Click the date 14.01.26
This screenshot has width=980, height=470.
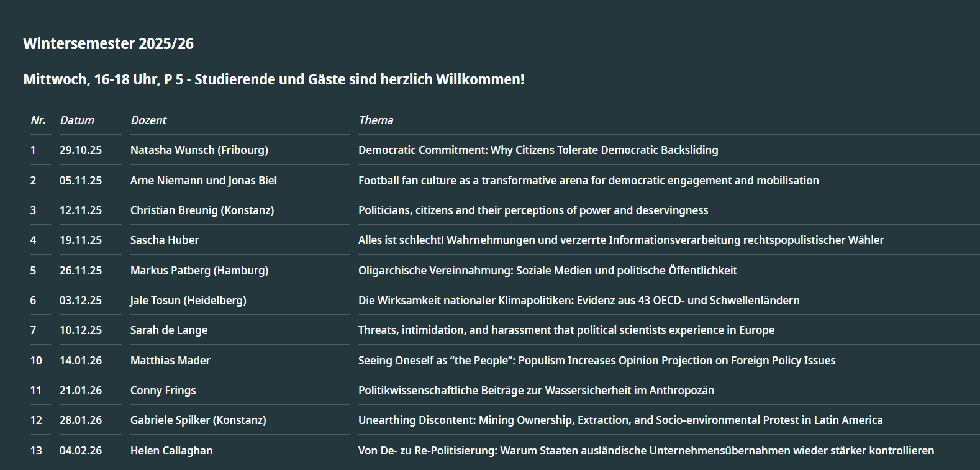81,361
